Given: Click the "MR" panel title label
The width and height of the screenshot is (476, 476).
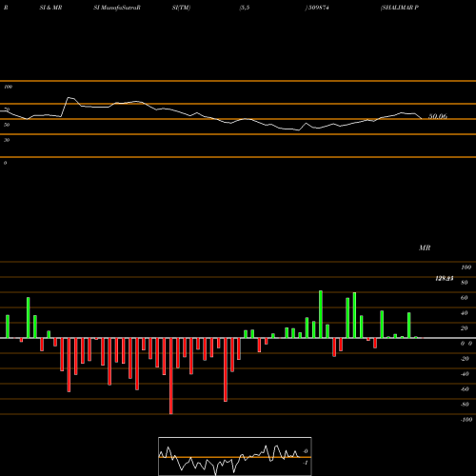Looking at the screenshot, I should [x=425, y=248].
